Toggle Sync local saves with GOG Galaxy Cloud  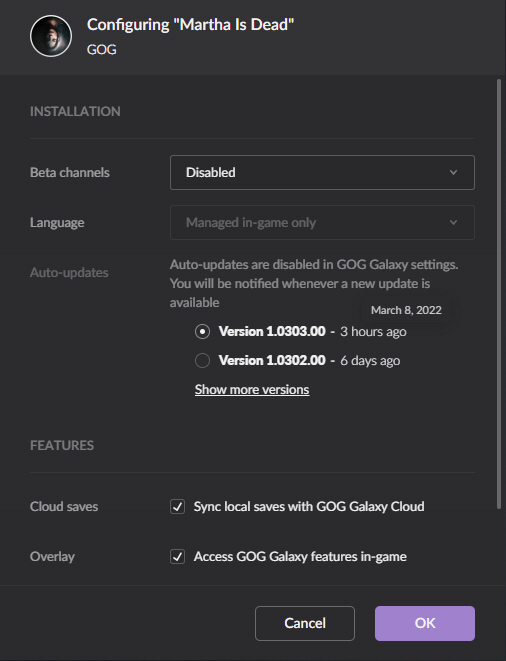point(178,506)
